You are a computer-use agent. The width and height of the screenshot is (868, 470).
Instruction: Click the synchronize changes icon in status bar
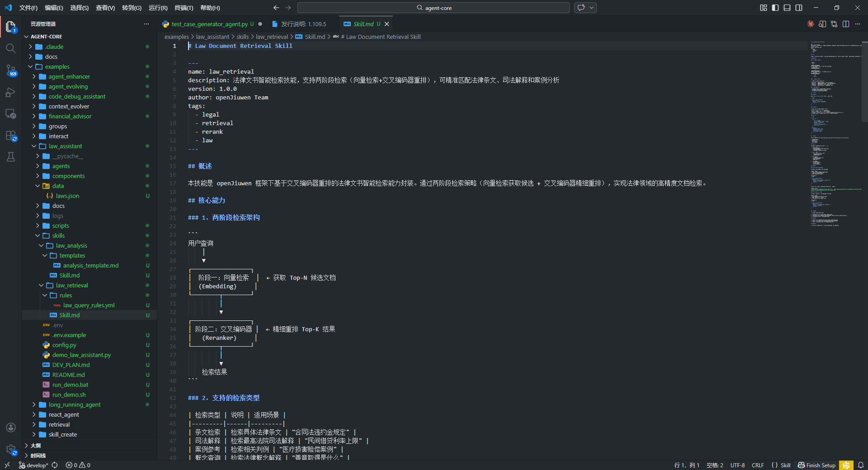55,465
